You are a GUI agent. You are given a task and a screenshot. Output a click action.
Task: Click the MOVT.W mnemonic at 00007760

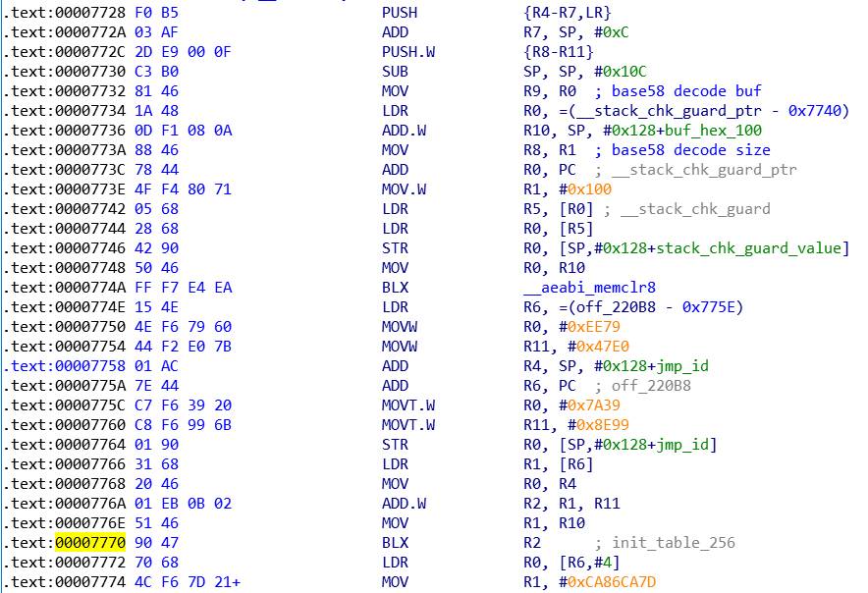[x=408, y=425]
